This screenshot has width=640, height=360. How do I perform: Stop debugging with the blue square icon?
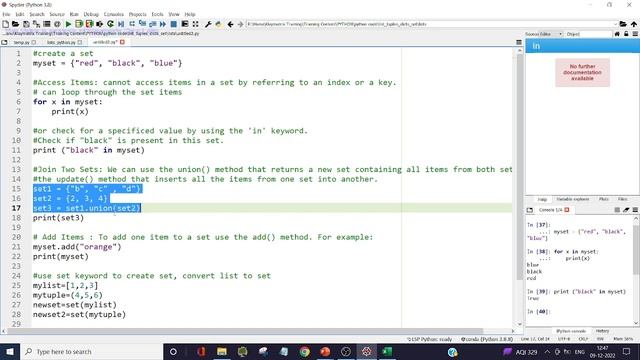[173, 24]
